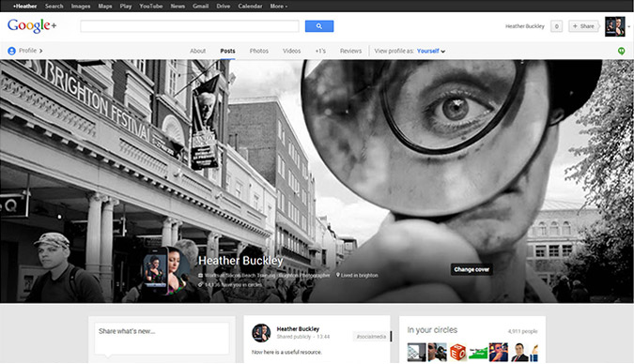Click the #socialmedia hashtag tag
The width and height of the screenshot is (634, 364).
click(371, 337)
